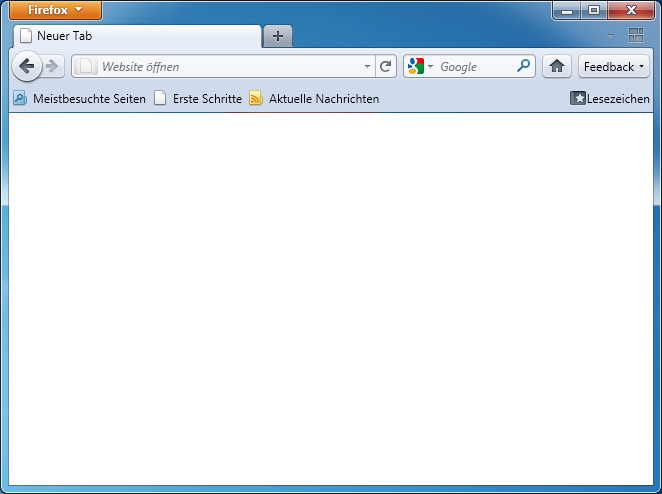The width and height of the screenshot is (662, 494).
Task: Open the Lesezeichen bookmarks menu
Action: pos(610,99)
